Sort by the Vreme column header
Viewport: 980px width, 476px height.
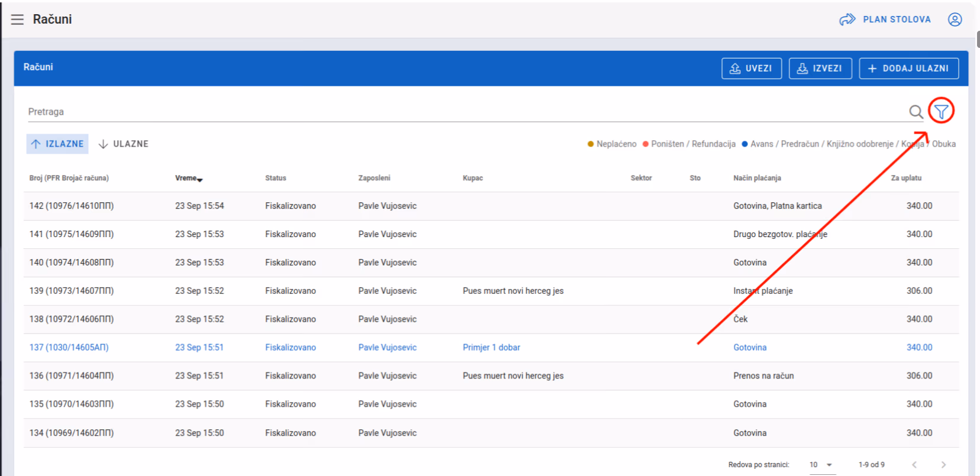[x=188, y=178]
